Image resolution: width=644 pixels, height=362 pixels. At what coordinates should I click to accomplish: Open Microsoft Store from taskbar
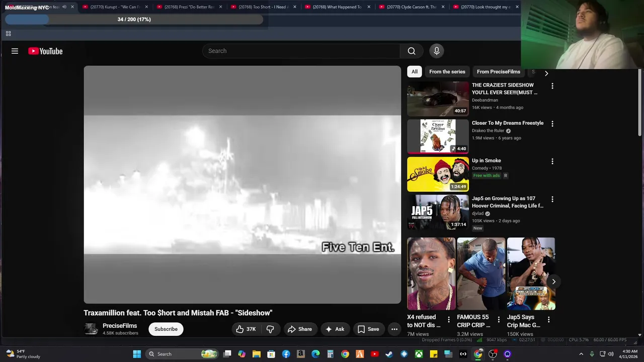[271, 354]
